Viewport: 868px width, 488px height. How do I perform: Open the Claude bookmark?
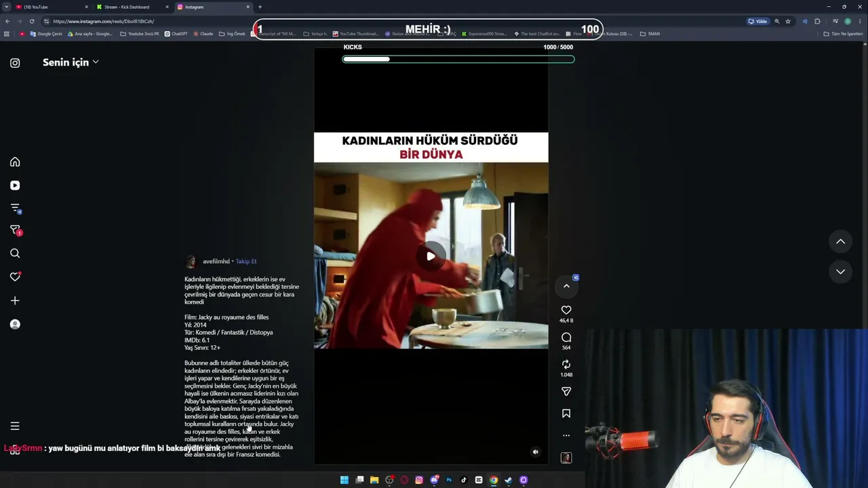(203, 34)
